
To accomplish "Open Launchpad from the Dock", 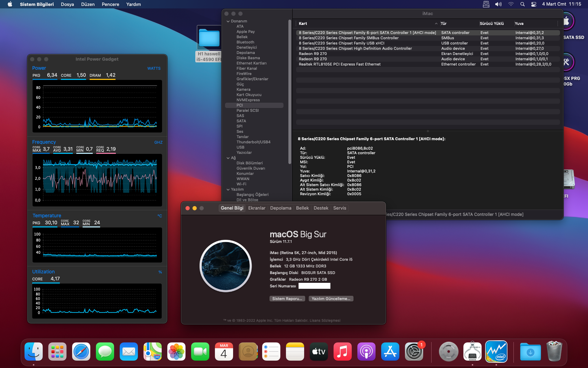I will pyautogui.click(x=57, y=352).
